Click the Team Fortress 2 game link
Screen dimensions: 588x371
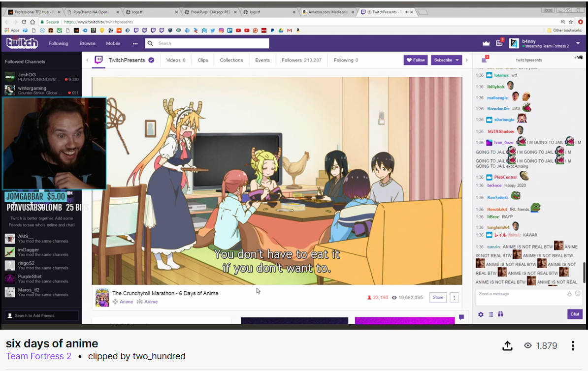coord(38,356)
